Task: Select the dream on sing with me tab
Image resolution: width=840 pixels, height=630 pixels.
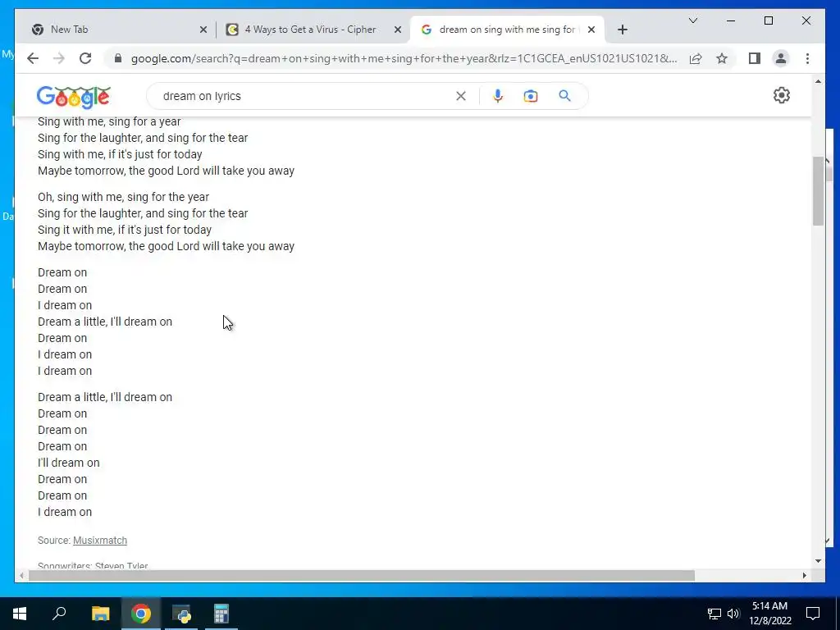Action: [507, 30]
